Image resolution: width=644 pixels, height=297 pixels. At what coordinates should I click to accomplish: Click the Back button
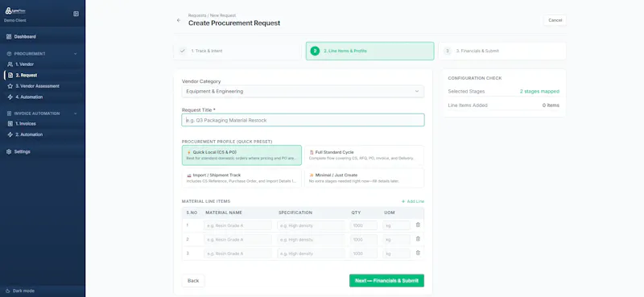coord(193,281)
